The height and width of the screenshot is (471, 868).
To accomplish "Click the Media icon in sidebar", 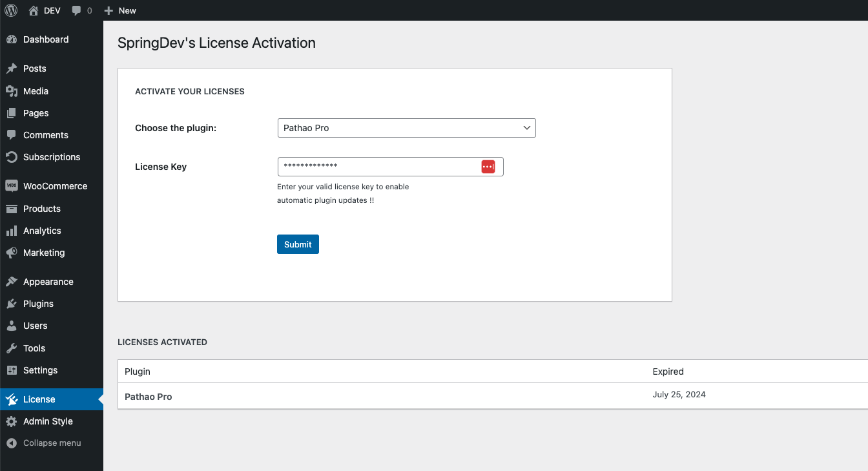I will 12,91.
